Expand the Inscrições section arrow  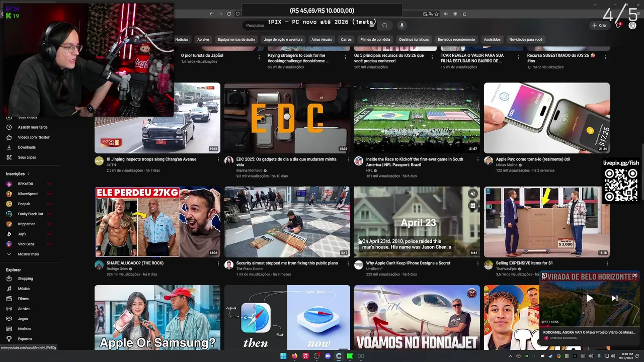(x=29, y=174)
